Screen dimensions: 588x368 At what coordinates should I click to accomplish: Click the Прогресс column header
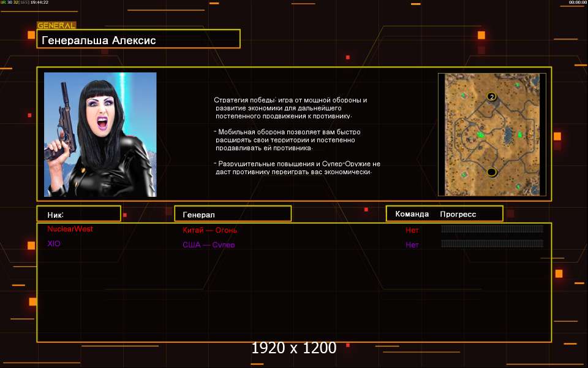coord(458,214)
